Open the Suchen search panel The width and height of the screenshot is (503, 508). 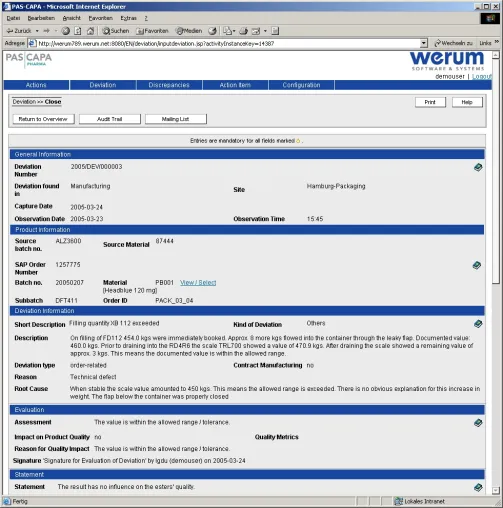(116, 31)
